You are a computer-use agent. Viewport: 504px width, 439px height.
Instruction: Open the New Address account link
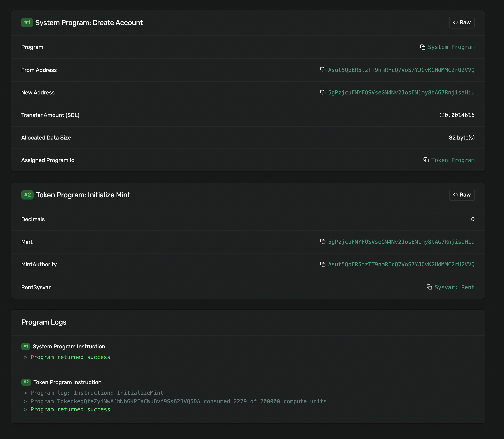(x=401, y=93)
